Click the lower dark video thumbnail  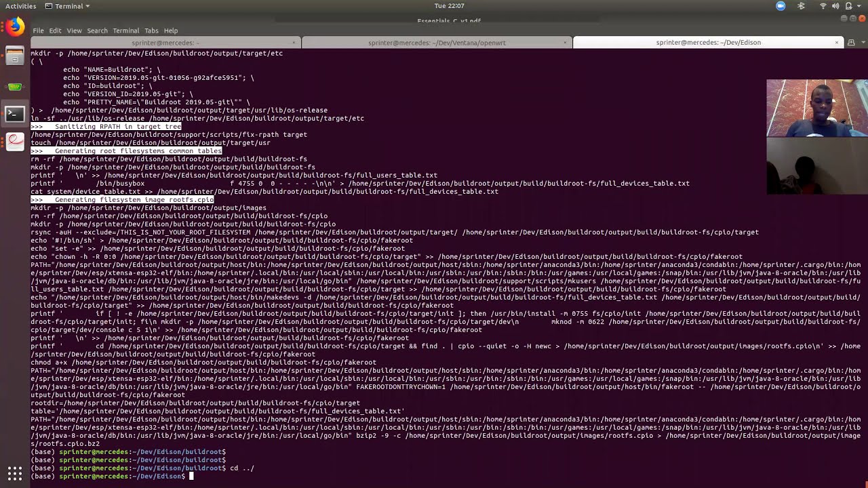click(x=817, y=165)
